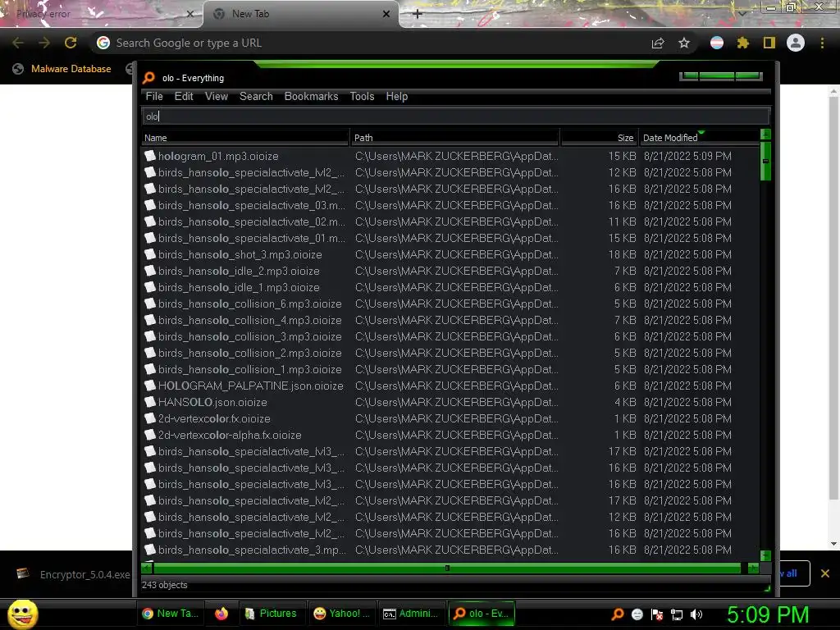Click the Encryptor_5.0.4.exe download item
Image resolution: width=840 pixels, height=630 pixels.
coord(73,574)
